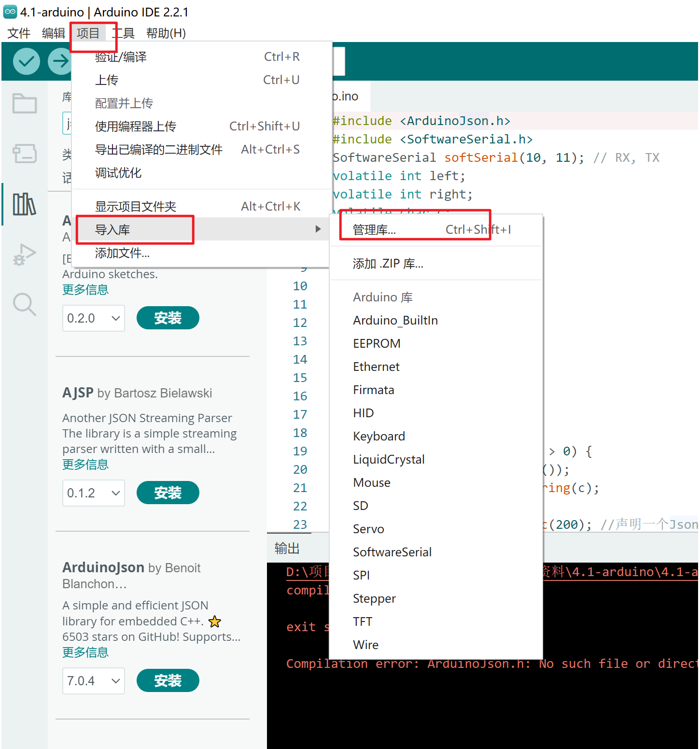Image resolution: width=700 pixels, height=749 pixels.
Task: Click the Verify checkmark toolbar button
Action: point(26,61)
